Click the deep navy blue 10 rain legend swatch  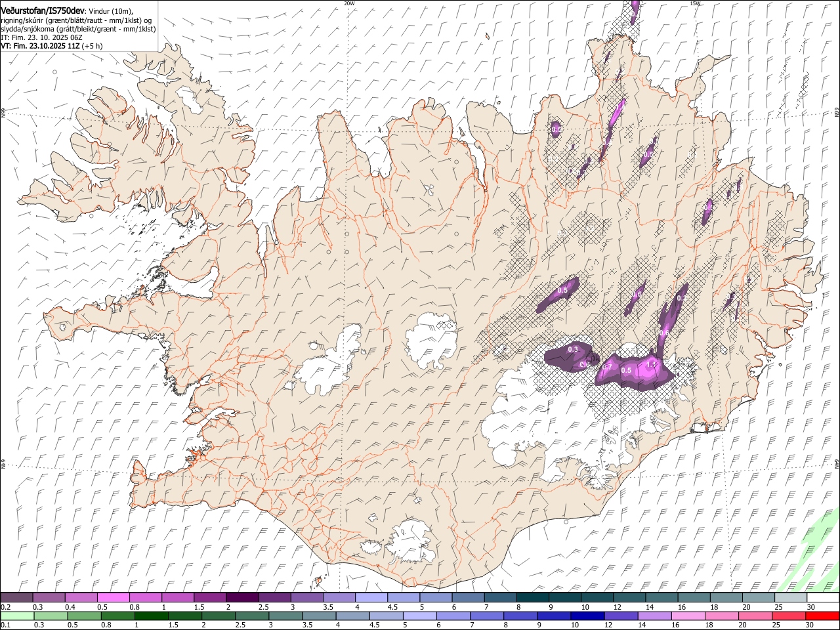587,616
